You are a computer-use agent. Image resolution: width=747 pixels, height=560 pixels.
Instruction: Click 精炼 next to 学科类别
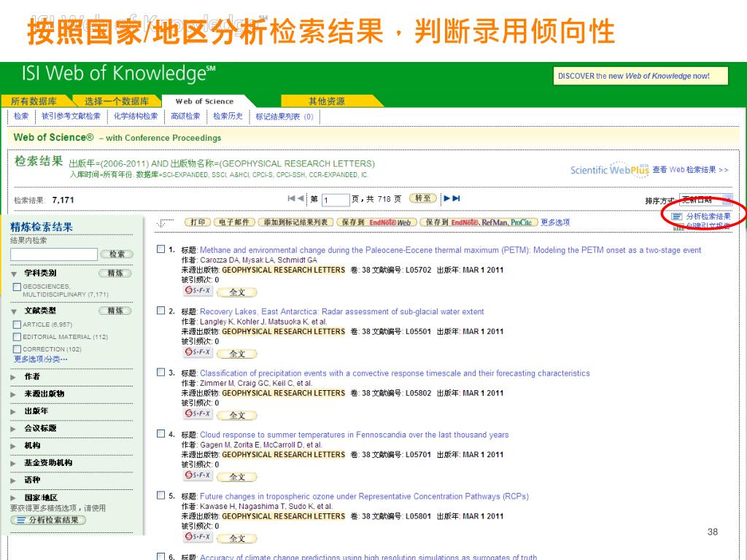pyautogui.click(x=115, y=273)
